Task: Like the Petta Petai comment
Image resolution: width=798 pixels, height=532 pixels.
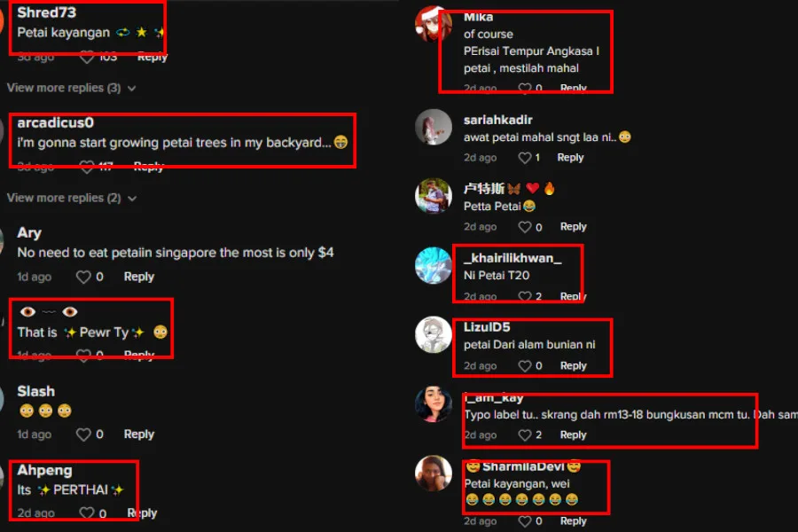Action: pyautogui.click(x=524, y=227)
